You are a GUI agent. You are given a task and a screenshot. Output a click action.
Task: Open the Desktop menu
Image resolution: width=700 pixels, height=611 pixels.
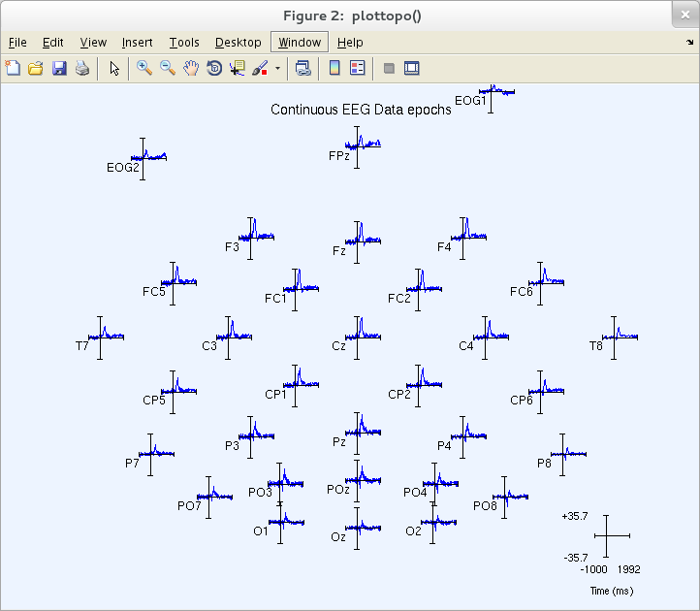click(238, 43)
